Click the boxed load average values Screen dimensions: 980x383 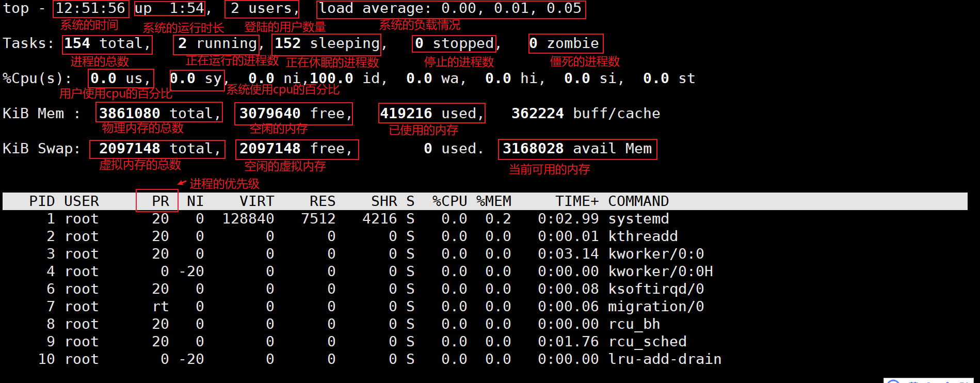click(x=451, y=9)
